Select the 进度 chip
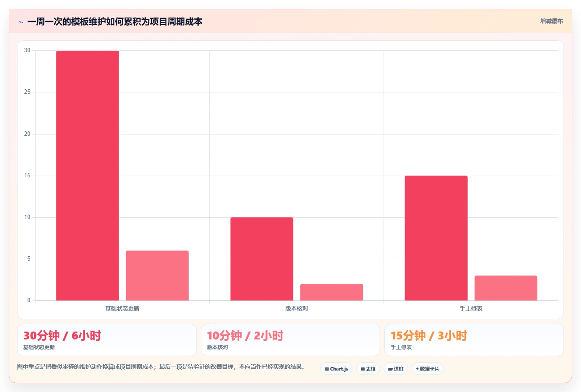The height and width of the screenshot is (392, 581). (x=396, y=369)
